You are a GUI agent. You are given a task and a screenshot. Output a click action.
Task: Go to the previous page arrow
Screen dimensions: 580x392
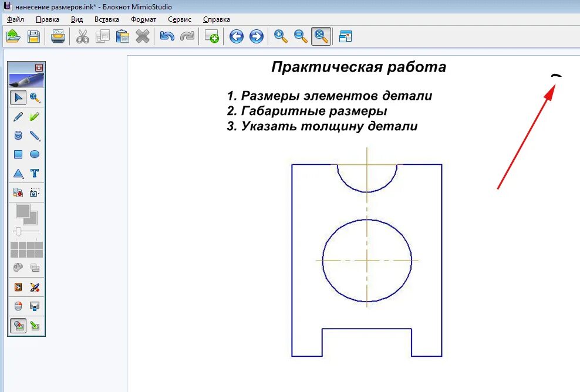click(237, 36)
